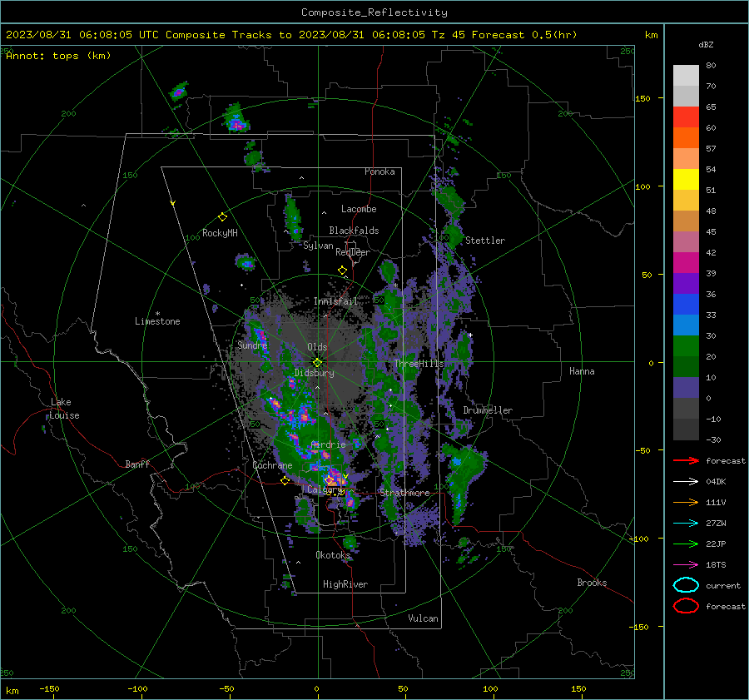This screenshot has height=700, width=749.
Task: Click the Hanna label
Action: (582, 371)
